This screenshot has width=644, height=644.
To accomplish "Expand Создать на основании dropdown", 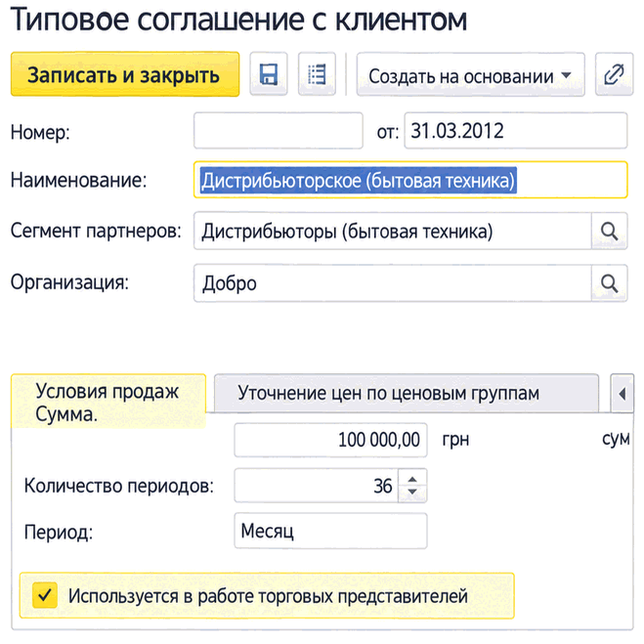I will [x=470, y=74].
